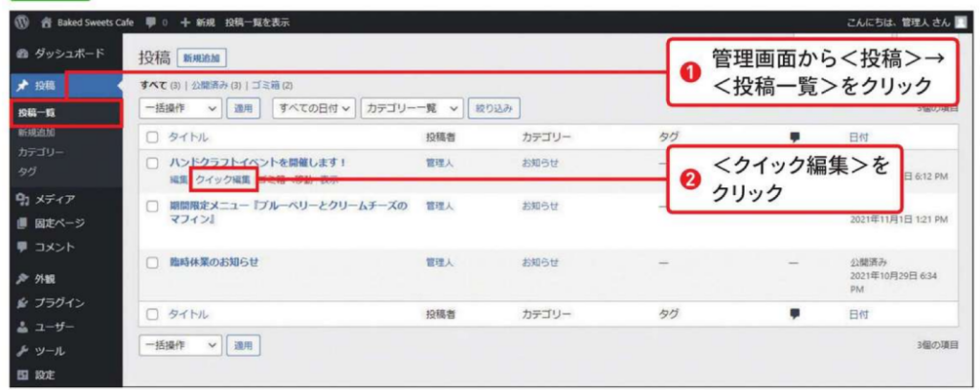Select 投稿一覧 in the sidebar submenu

click(38, 113)
